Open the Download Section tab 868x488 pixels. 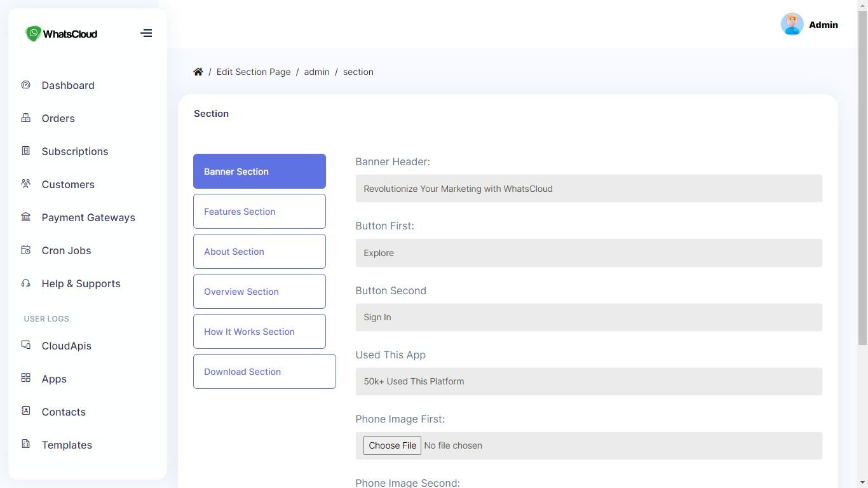click(264, 372)
